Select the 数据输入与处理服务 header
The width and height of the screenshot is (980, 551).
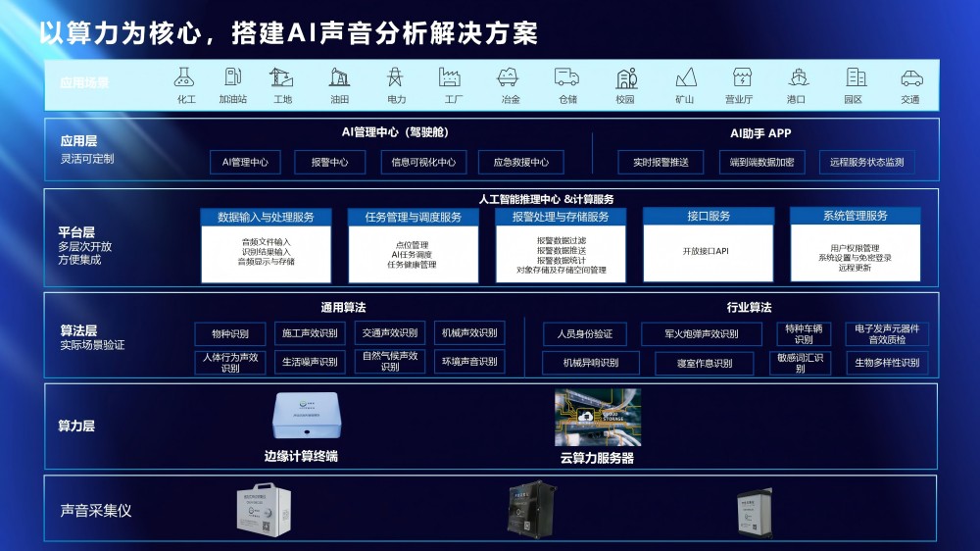coord(267,217)
